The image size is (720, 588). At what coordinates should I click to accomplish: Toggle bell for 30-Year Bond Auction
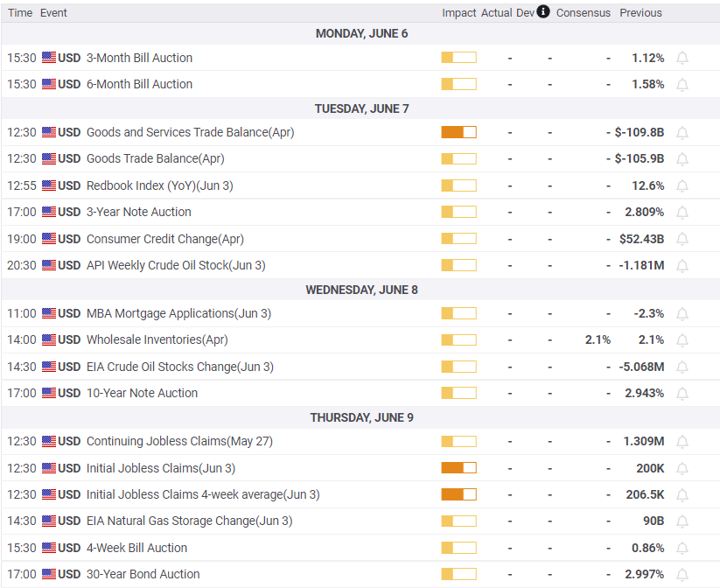682,574
